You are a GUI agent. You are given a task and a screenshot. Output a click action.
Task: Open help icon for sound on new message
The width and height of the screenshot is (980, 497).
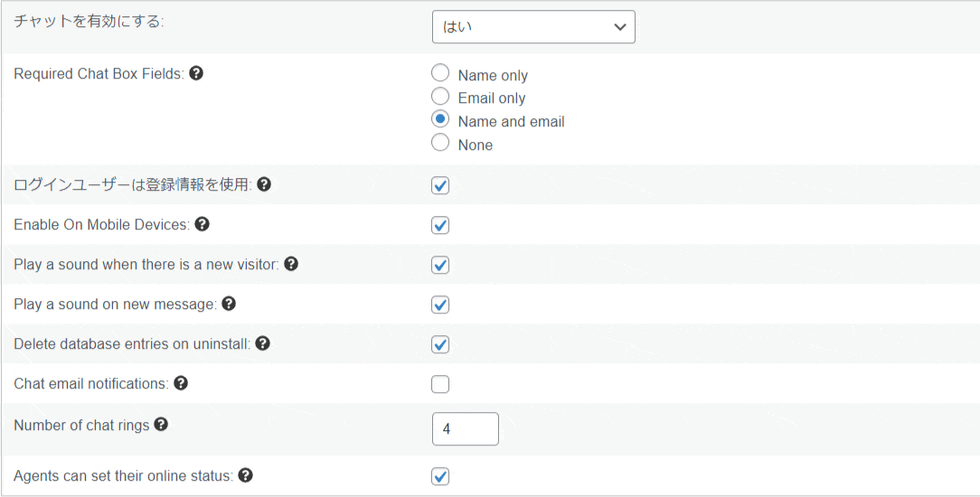[229, 304]
